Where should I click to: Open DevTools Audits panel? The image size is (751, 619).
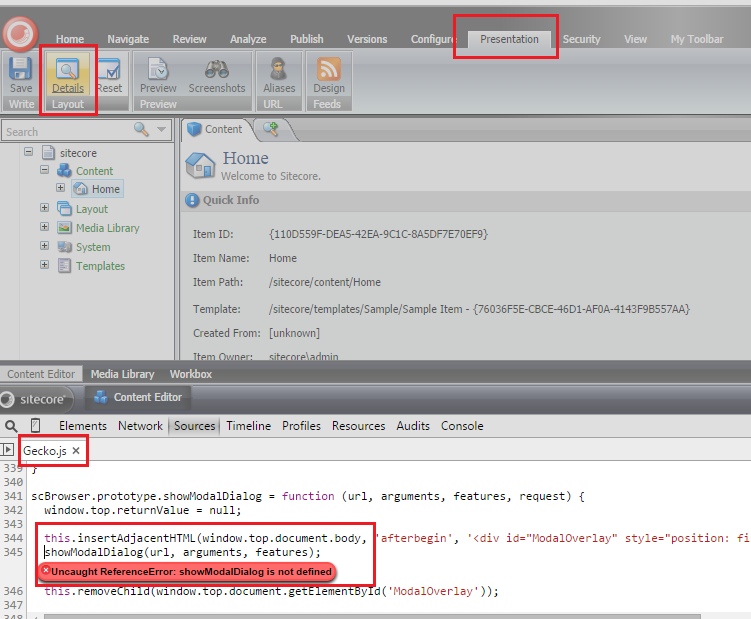pyautogui.click(x=413, y=425)
